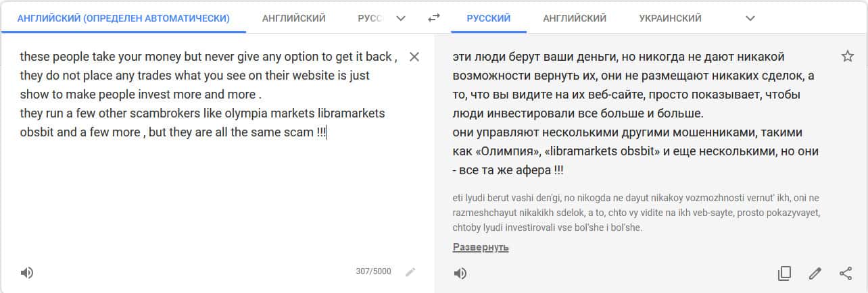Viewport: 868px width, 293px height.
Task: Listen to the source English text
Action: coord(27,273)
